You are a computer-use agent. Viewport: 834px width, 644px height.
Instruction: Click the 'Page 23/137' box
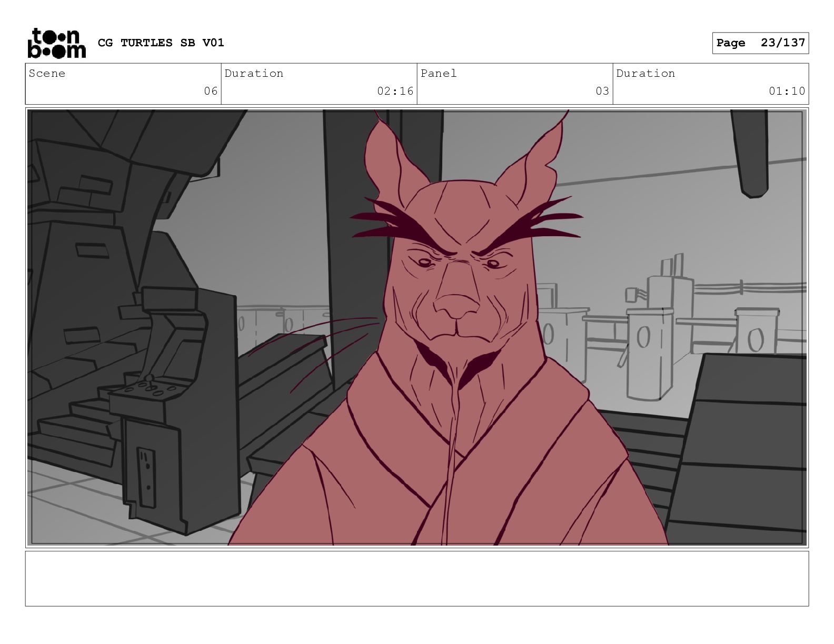point(760,43)
